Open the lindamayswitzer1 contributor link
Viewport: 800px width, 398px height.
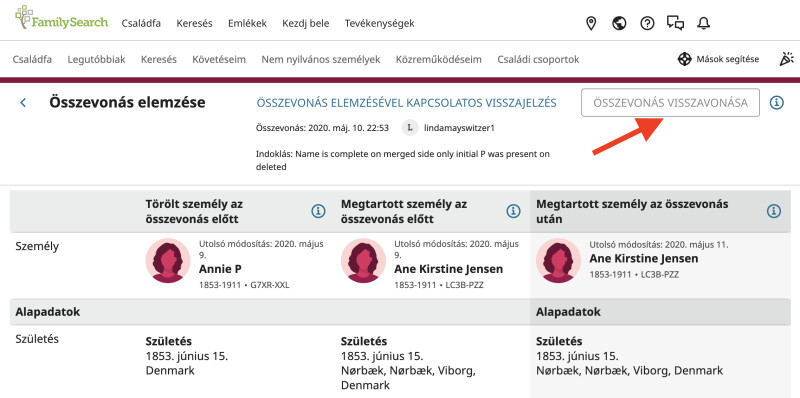459,128
